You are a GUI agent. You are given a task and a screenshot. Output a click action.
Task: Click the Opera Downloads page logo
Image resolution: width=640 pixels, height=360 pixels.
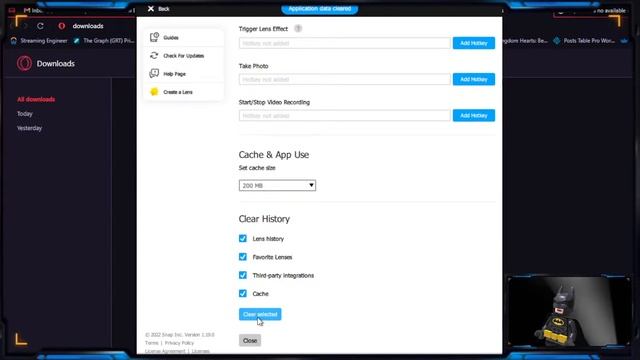pyautogui.click(x=24, y=63)
